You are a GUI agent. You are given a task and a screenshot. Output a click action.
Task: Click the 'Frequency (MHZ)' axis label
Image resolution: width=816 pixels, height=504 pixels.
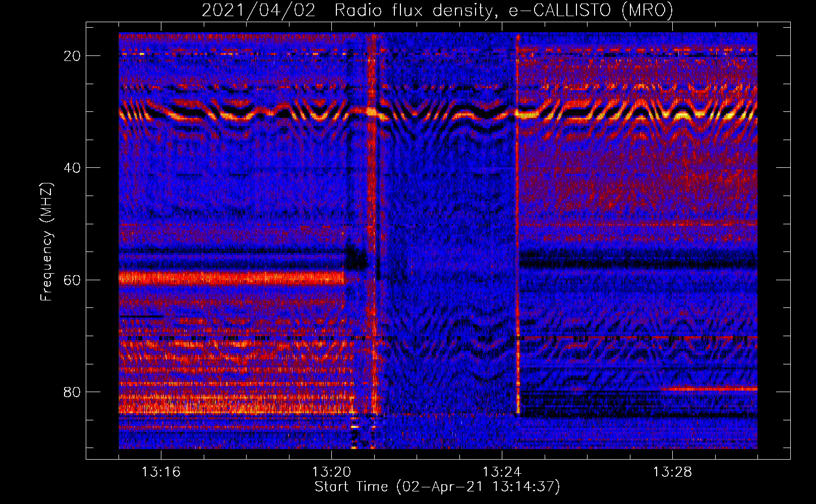[x=46, y=242]
